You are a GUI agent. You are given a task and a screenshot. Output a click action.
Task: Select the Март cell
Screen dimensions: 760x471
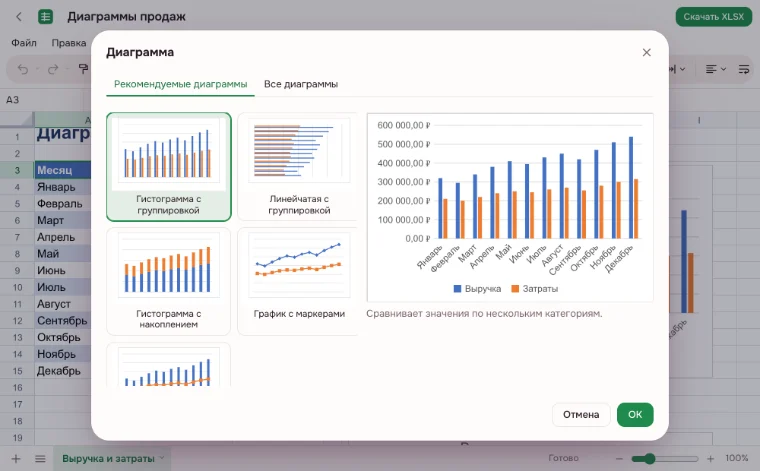click(63, 220)
